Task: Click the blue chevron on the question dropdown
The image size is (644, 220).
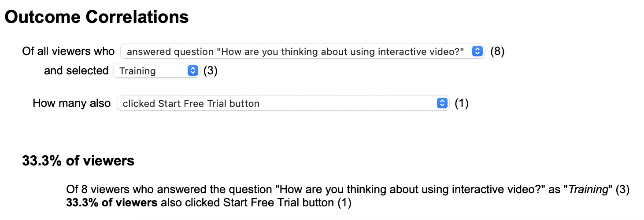Action: click(x=477, y=52)
